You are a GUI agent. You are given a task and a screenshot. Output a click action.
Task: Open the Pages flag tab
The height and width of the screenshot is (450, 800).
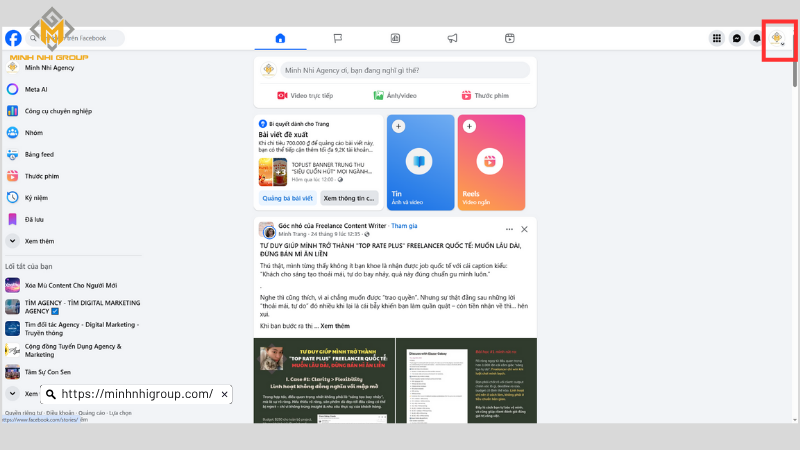(338, 38)
